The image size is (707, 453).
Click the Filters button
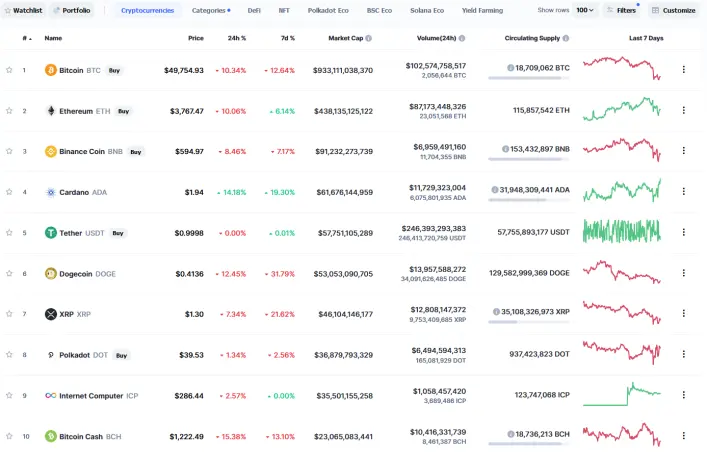(622, 10)
